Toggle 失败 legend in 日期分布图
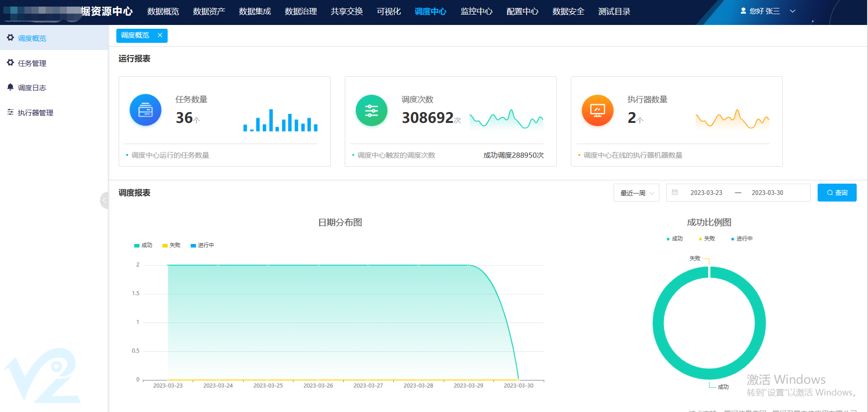Screen dimensions: 868x412 tap(171, 245)
